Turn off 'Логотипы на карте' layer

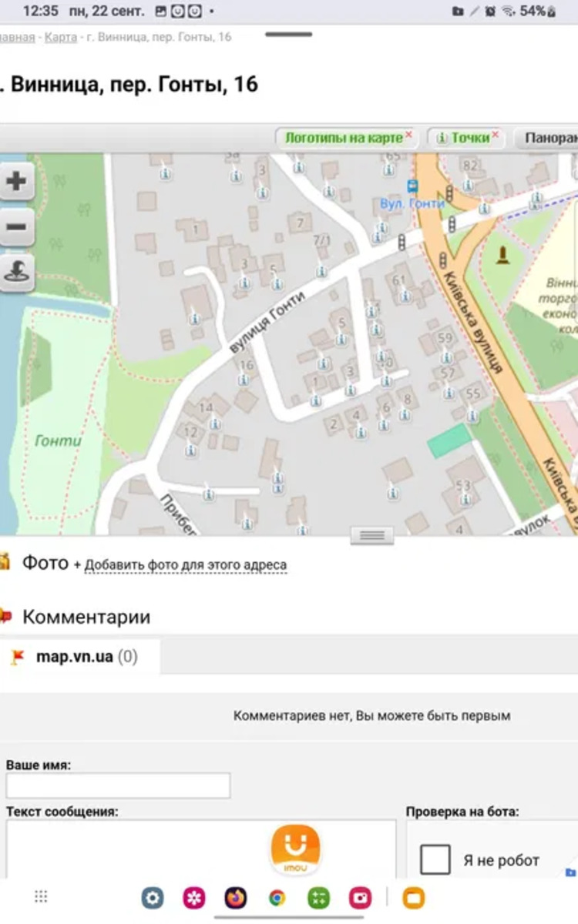pos(408,135)
